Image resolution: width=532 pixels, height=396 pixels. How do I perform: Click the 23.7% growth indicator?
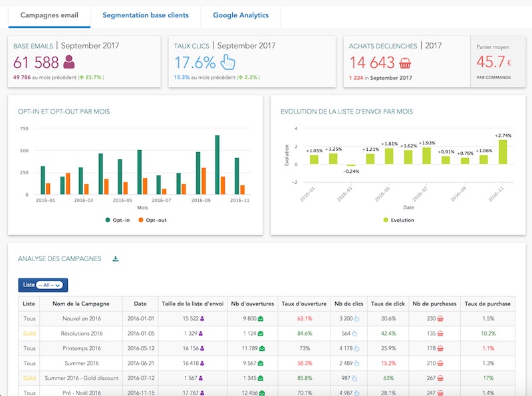click(x=91, y=77)
